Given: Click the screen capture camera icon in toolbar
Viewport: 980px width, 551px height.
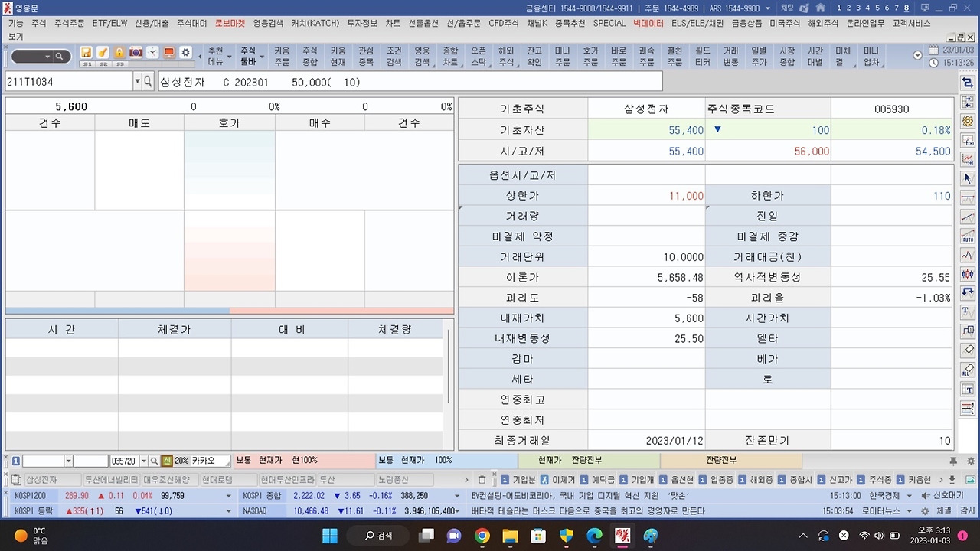Looking at the screenshot, I should 135,52.
